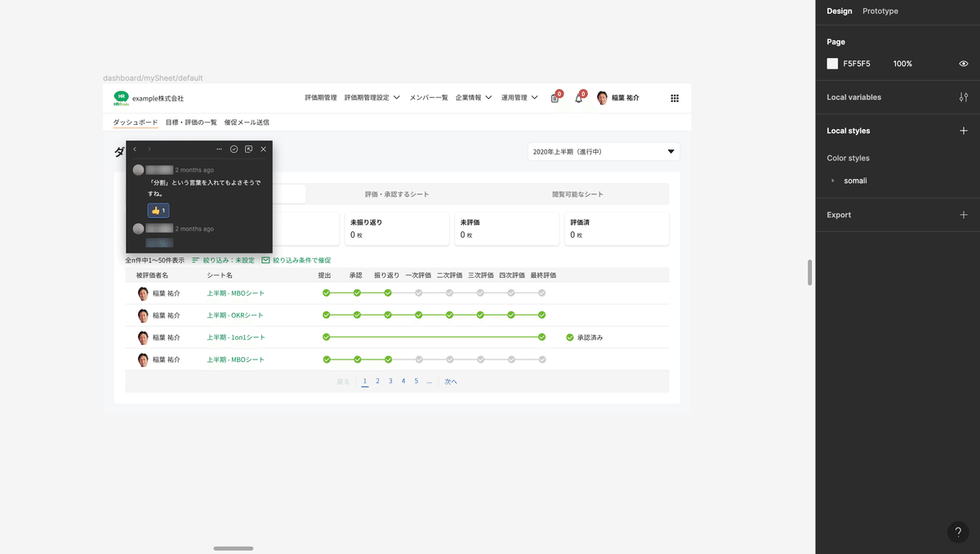The height and width of the screenshot is (554, 980).
Task: Click 次へ next page link
Action: tap(451, 382)
